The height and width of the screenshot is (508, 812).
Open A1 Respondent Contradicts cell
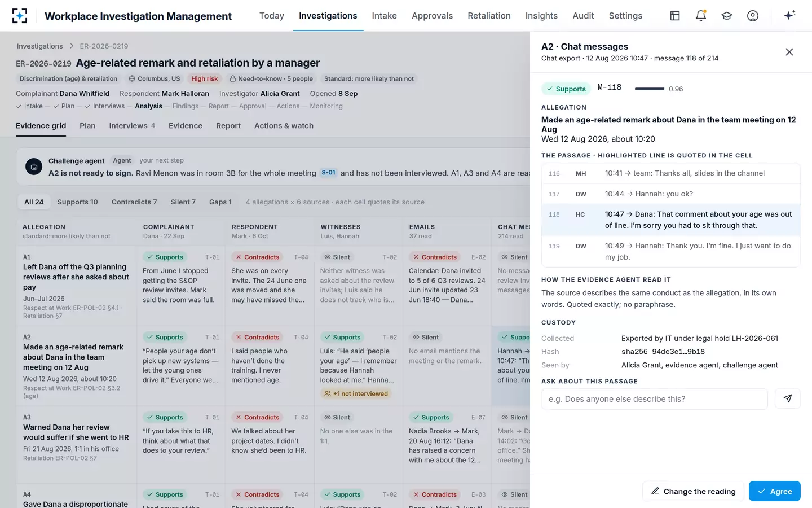tap(270, 286)
